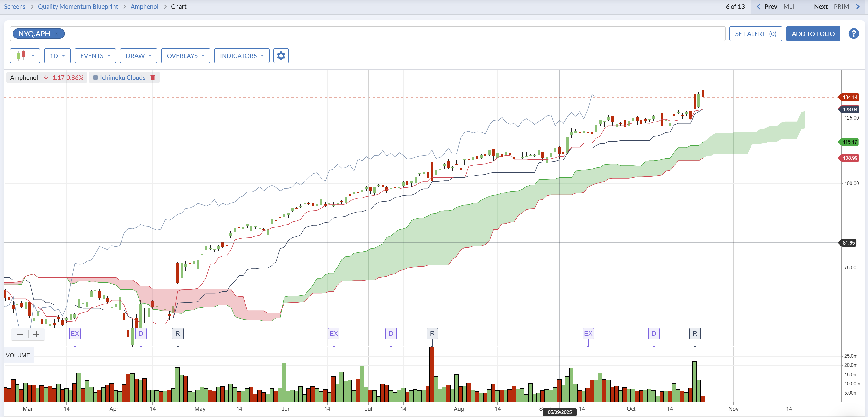Zoom out the chart with the minus button
868x417 pixels.
20,334
